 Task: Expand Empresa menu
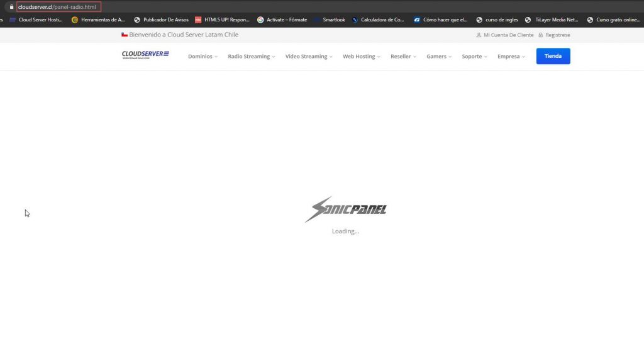click(x=511, y=57)
